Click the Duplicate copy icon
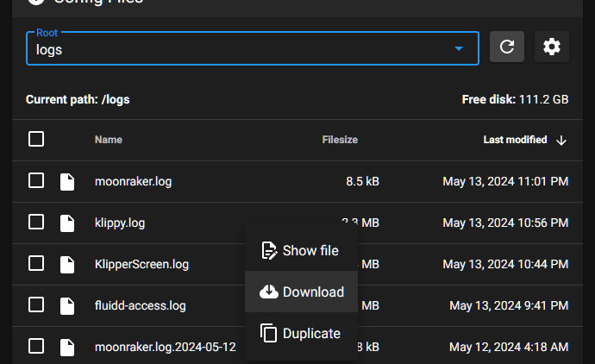The height and width of the screenshot is (364, 595). (269, 333)
